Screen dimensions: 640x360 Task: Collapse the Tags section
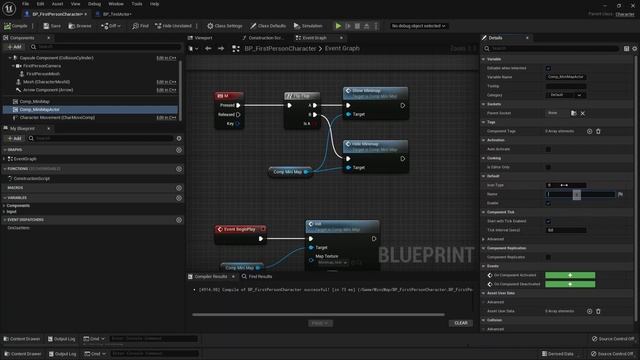point(484,122)
